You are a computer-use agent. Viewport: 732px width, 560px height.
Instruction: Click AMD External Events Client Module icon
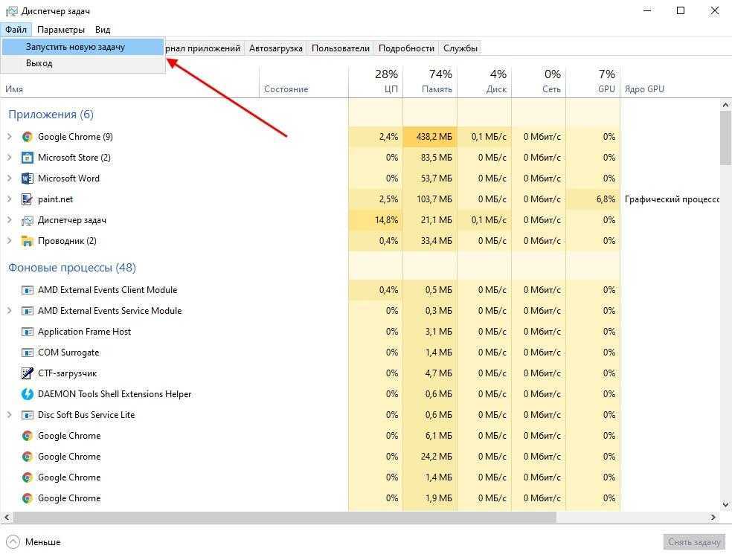coord(27,290)
